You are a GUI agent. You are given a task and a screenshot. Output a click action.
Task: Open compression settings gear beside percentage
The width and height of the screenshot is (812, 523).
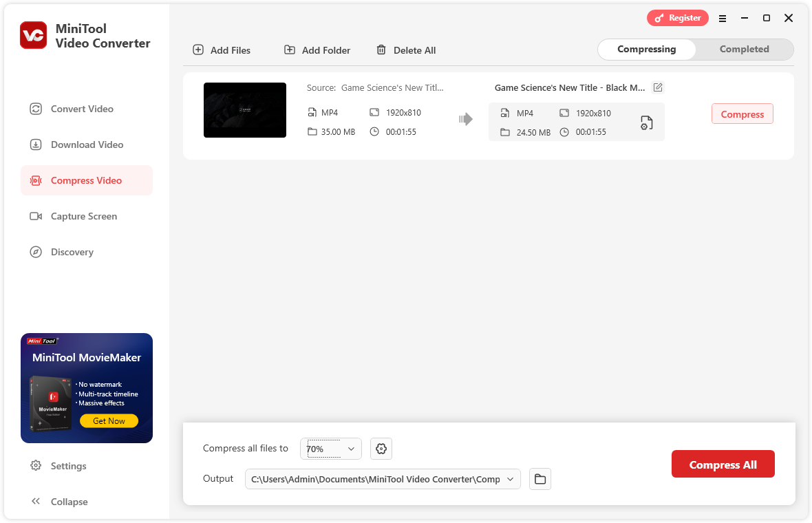(381, 449)
